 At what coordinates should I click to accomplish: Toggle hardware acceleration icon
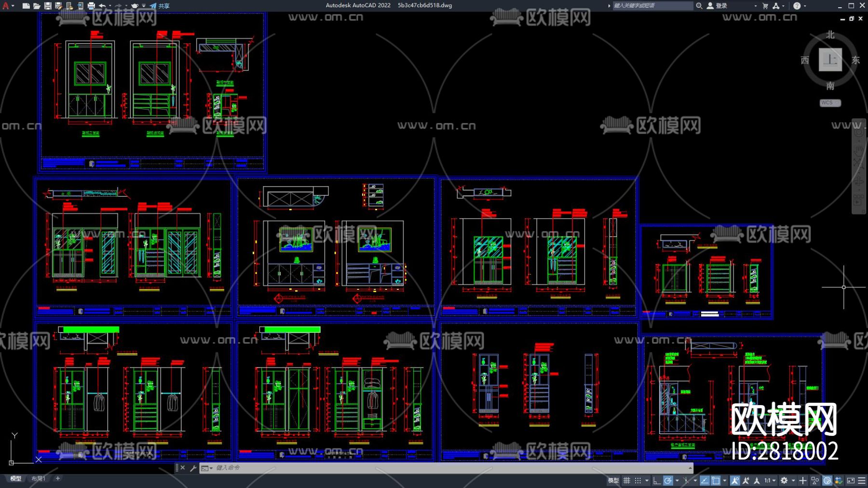[x=827, y=480]
